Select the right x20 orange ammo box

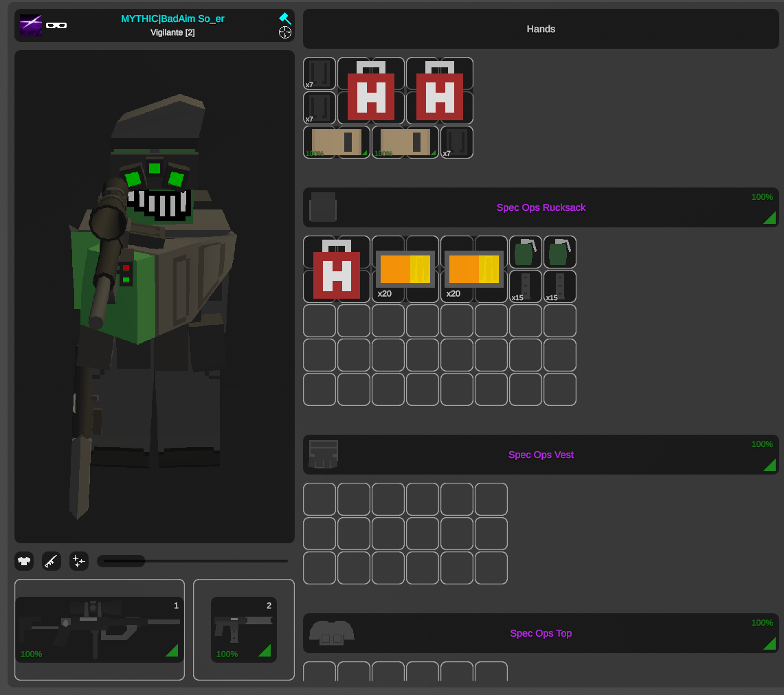[474, 269]
